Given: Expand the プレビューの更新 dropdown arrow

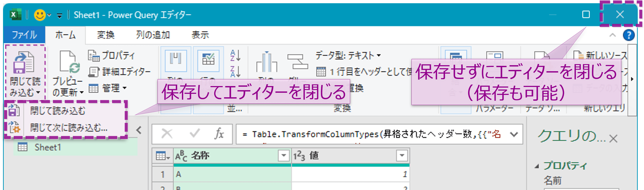Looking at the screenshot, I should pos(81,93).
